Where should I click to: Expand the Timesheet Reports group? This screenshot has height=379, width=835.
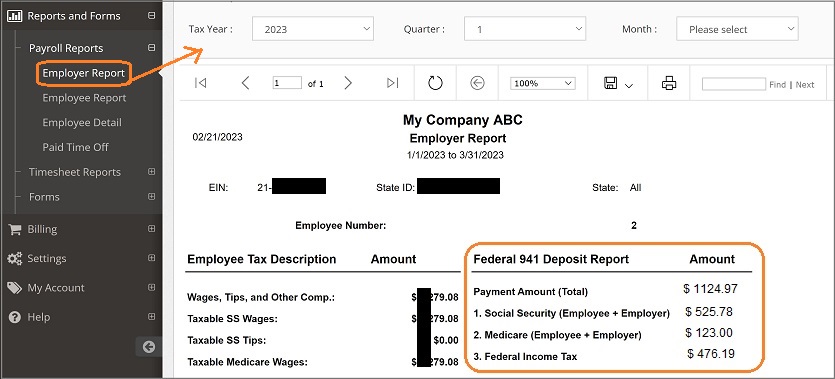click(x=152, y=172)
